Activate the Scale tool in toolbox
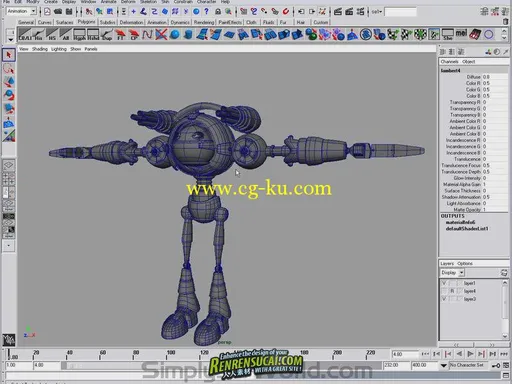Image resolution: width=512 pixels, height=384 pixels. (x=9, y=109)
